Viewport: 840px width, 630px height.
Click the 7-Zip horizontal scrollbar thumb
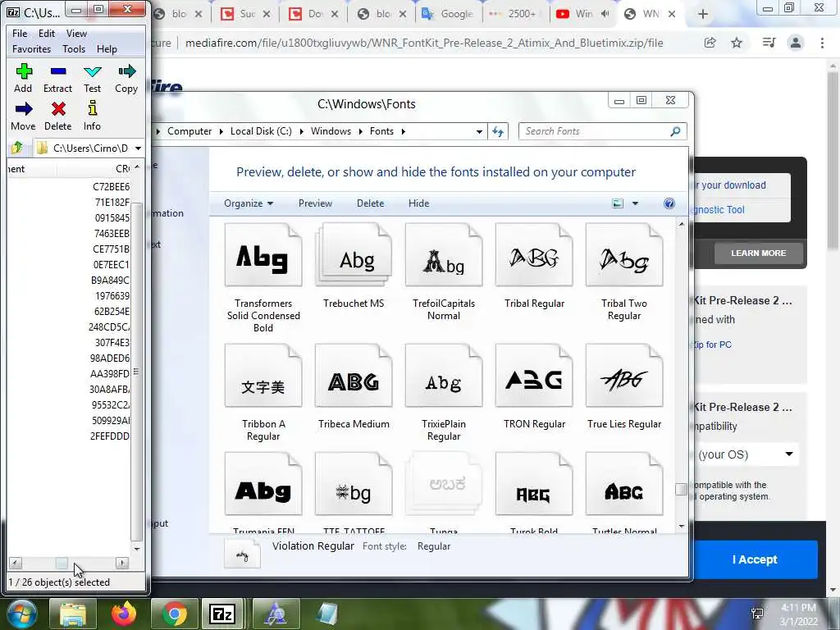(62, 563)
